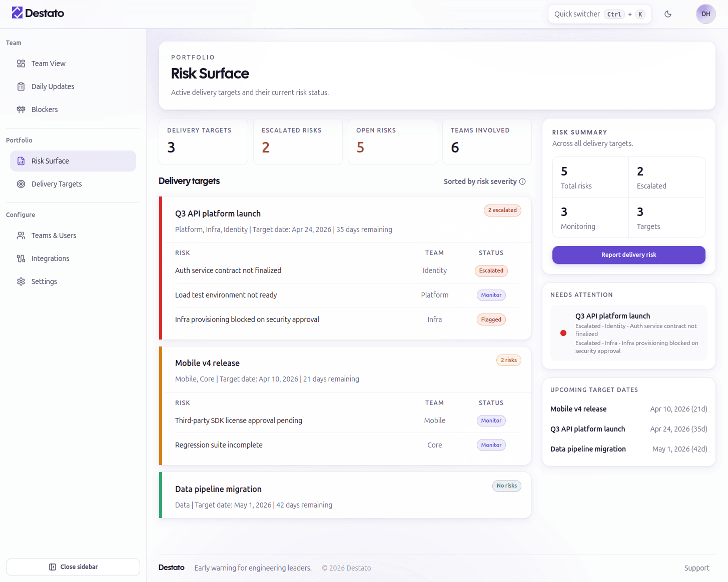Image resolution: width=728 pixels, height=582 pixels.
Task: Open the DH user avatar menu
Action: coord(705,14)
